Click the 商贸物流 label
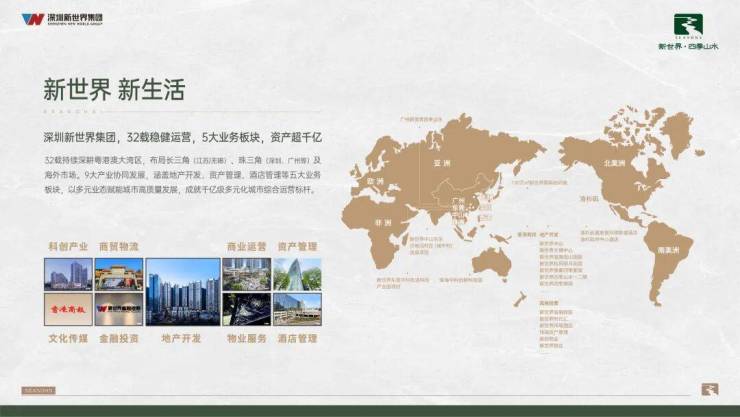 tap(118, 246)
